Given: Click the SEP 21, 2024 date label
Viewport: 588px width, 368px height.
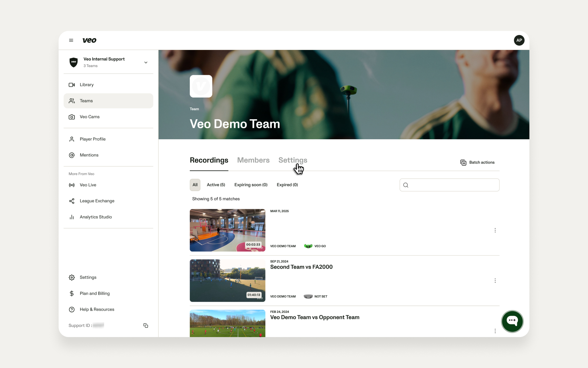Looking at the screenshot, I should coord(279,262).
